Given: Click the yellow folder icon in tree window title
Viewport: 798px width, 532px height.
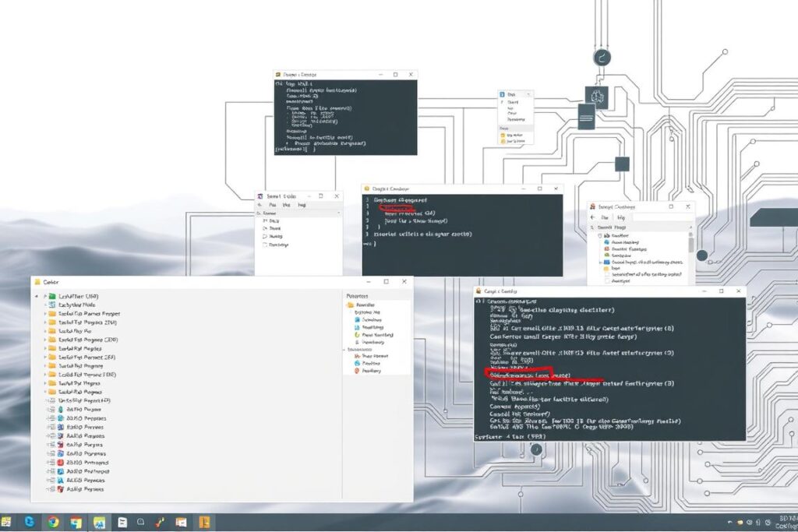Looking at the screenshot, I should click(x=37, y=282).
